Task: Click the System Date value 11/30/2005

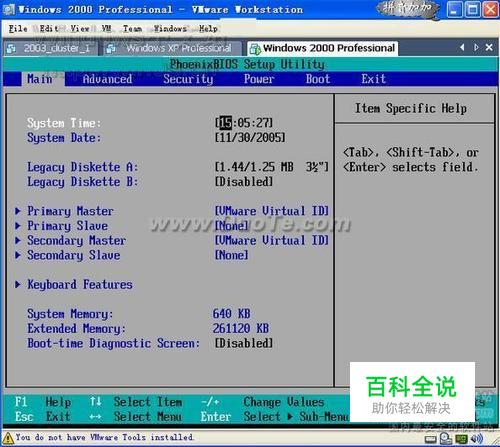Action: 250,137
